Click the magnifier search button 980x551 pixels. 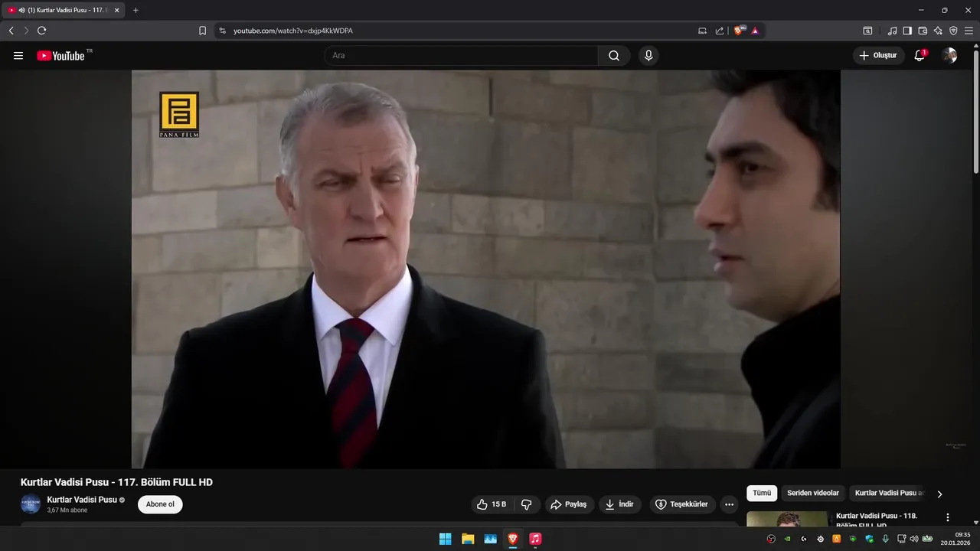pyautogui.click(x=614, y=56)
